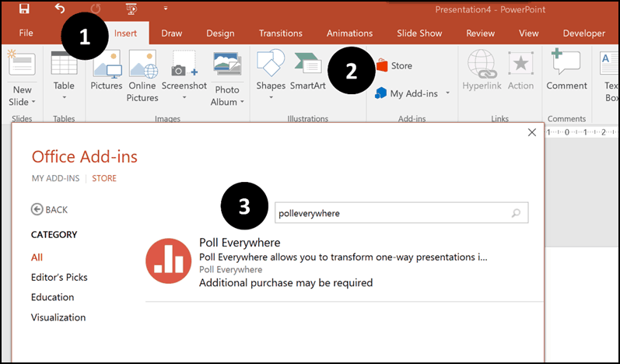
Task: Select the All category
Action: coord(37,257)
